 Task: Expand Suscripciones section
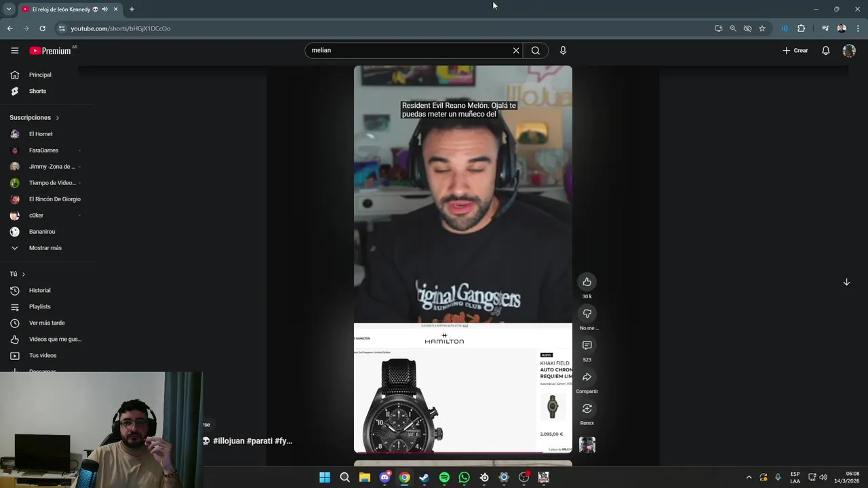[35, 117]
